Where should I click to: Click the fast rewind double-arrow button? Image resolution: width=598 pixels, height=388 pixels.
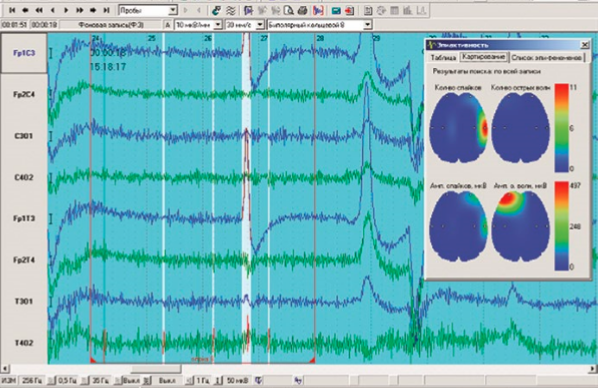tap(39, 10)
